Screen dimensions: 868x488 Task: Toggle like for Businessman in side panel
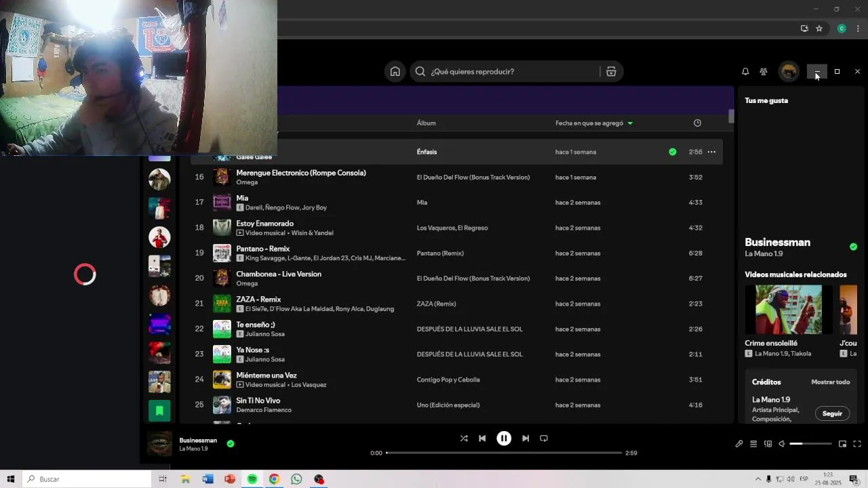853,247
